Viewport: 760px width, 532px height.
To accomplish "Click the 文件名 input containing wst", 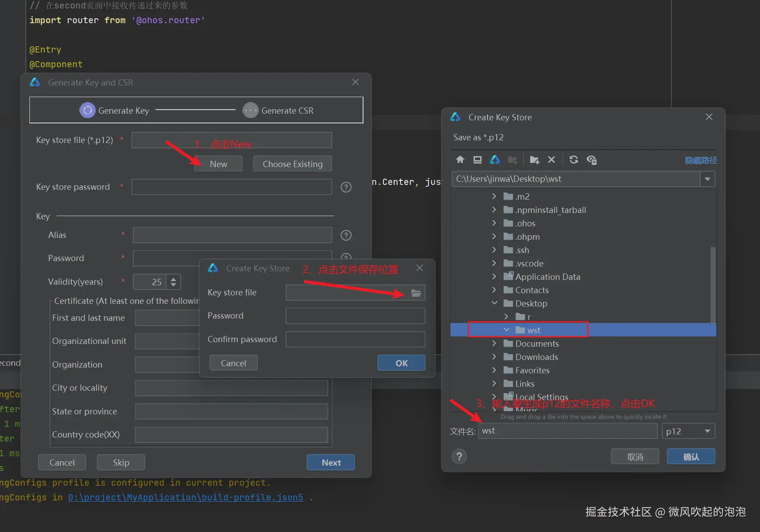I will tap(568, 431).
